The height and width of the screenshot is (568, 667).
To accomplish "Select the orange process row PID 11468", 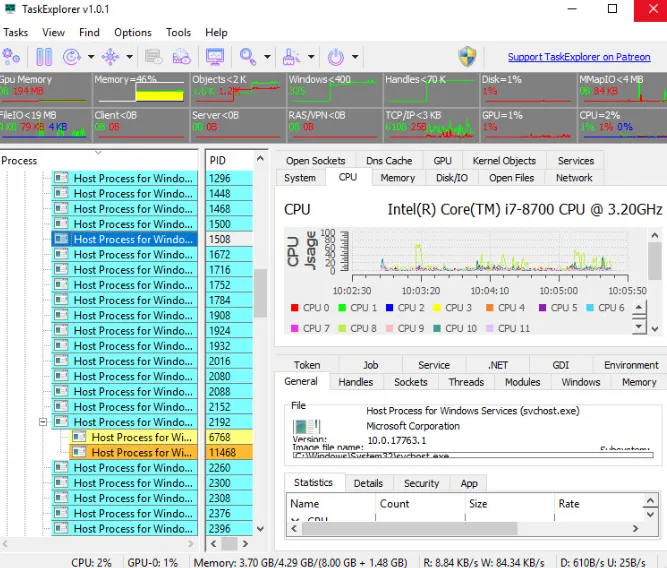I will tap(133, 452).
